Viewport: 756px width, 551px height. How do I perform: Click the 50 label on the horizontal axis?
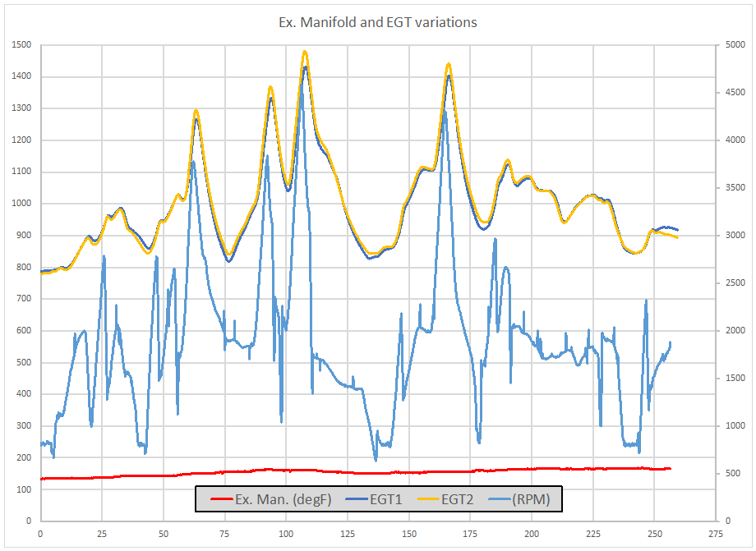163,532
